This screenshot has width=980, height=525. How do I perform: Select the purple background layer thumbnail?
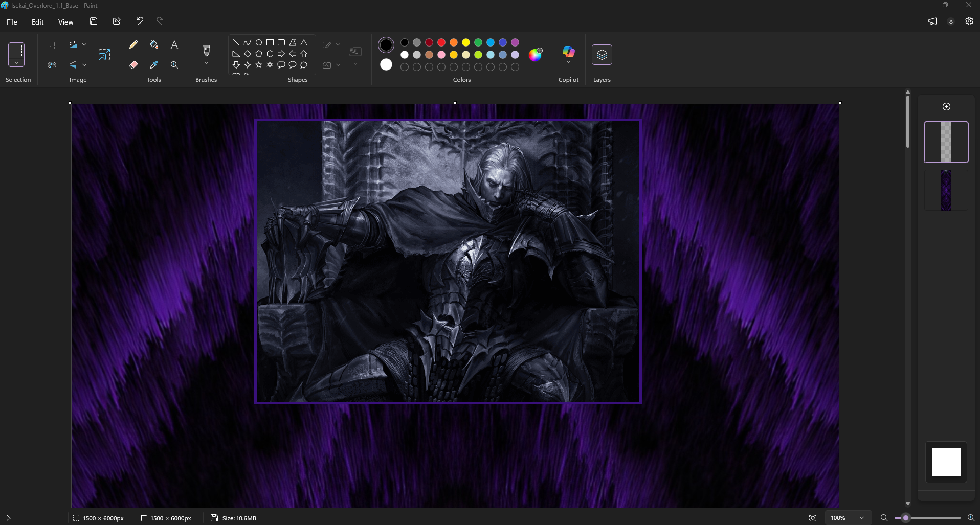(946, 190)
